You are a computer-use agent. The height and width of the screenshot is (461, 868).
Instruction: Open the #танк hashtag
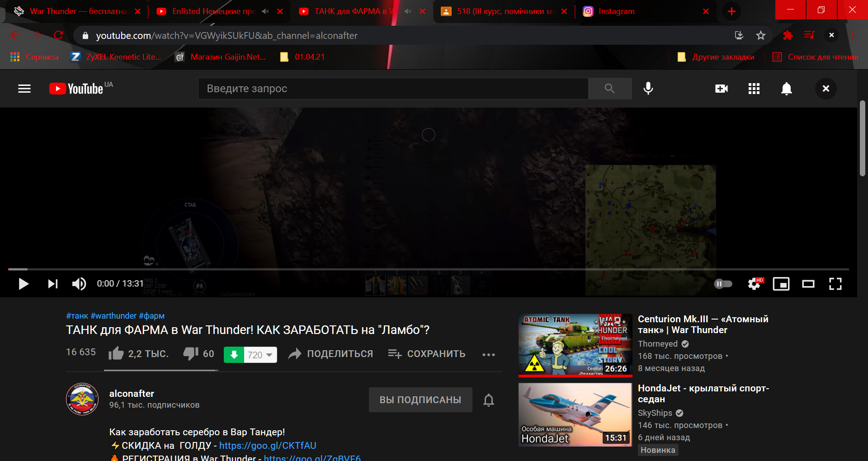[x=77, y=315]
